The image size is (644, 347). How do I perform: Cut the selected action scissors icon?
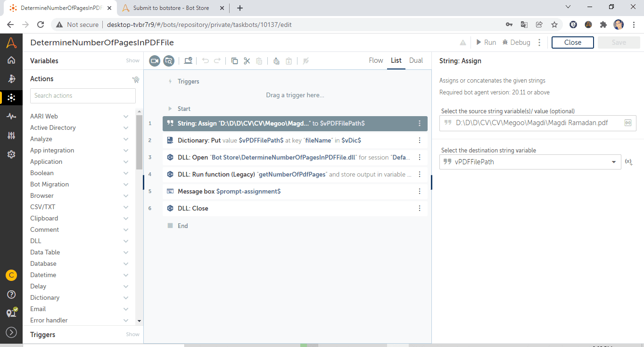247,60
